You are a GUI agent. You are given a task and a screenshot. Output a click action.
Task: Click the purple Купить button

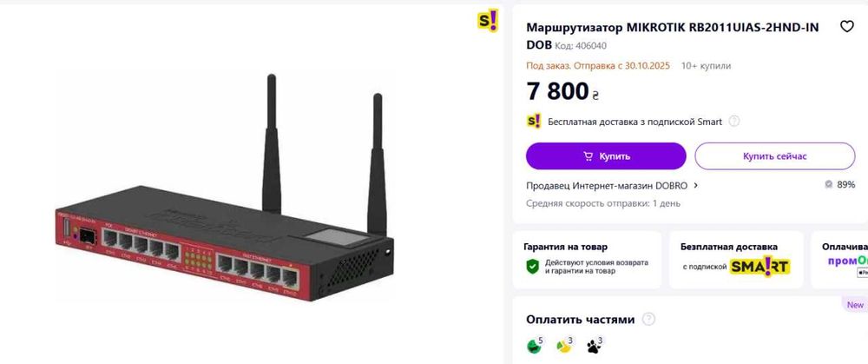[x=606, y=156]
